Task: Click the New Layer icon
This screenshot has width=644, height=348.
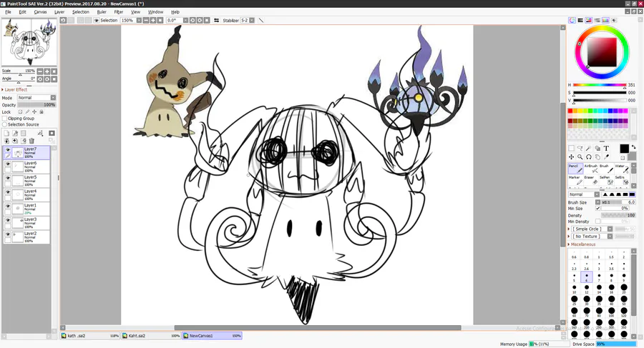Action: pos(6,133)
